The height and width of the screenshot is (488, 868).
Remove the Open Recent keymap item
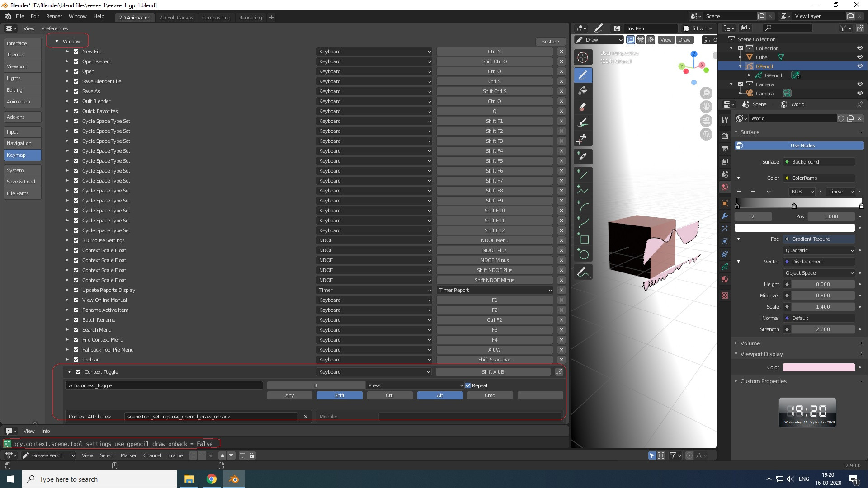[561, 61]
